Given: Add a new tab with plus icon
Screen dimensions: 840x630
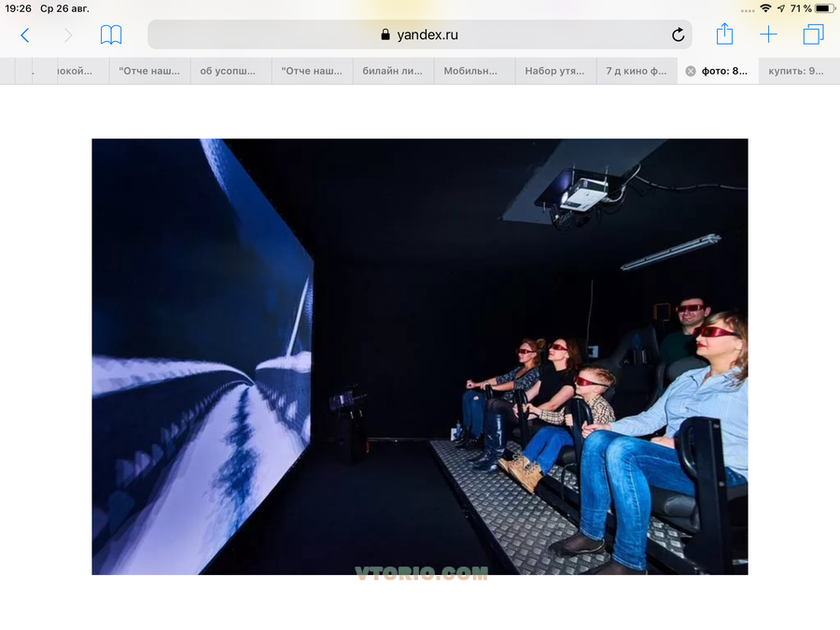Looking at the screenshot, I should click(x=768, y=35).
